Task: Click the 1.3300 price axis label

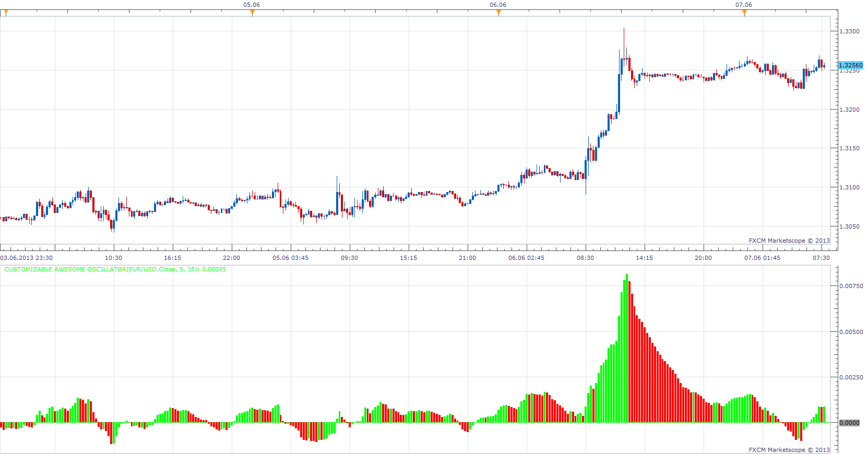Action: [x=849, y=31]
